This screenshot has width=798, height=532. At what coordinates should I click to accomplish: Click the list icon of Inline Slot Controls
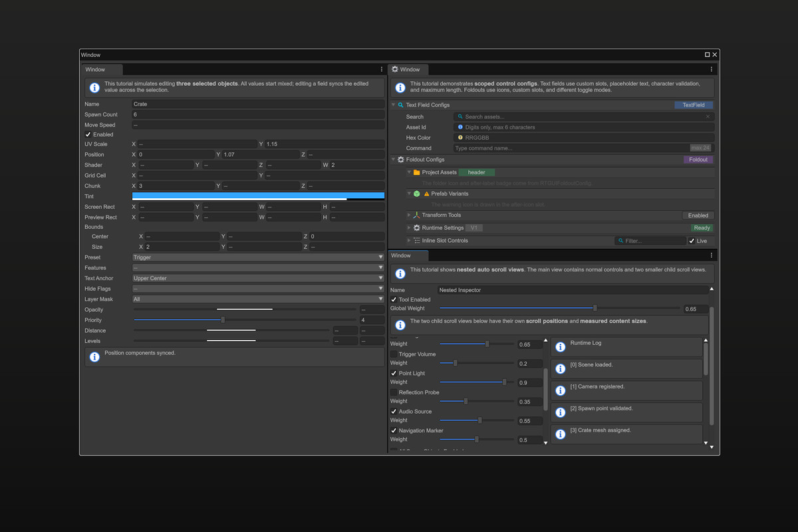tap(417, 241)
